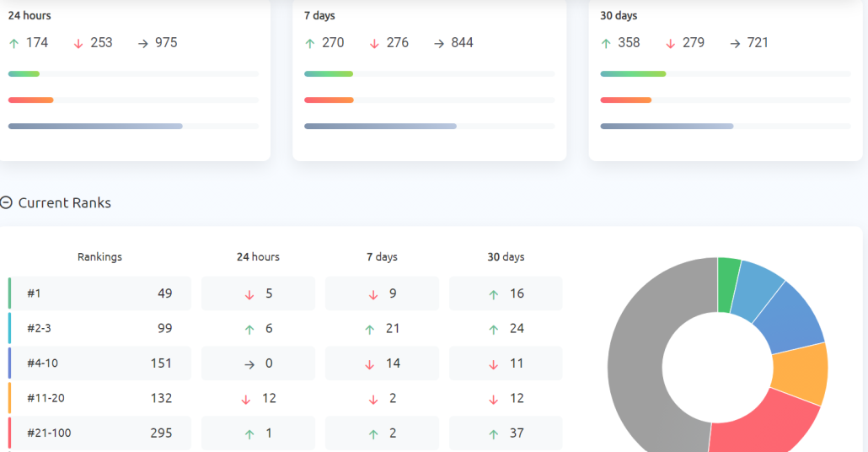Collapse the Current Ranks section
868x452 pixels.
tap(6, 202)
